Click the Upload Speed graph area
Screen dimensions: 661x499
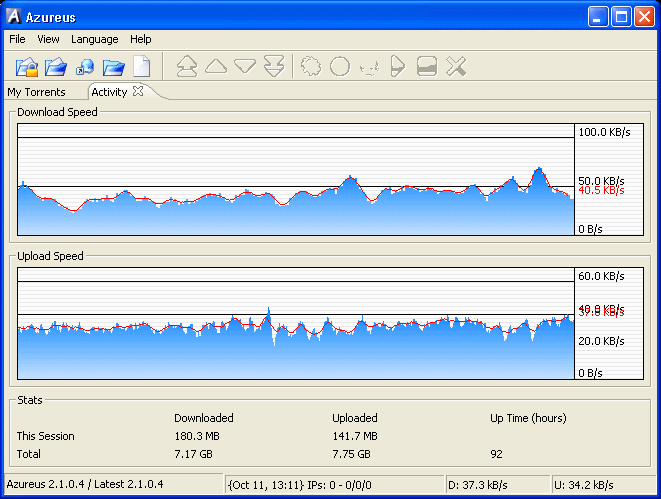pos(296,323)
